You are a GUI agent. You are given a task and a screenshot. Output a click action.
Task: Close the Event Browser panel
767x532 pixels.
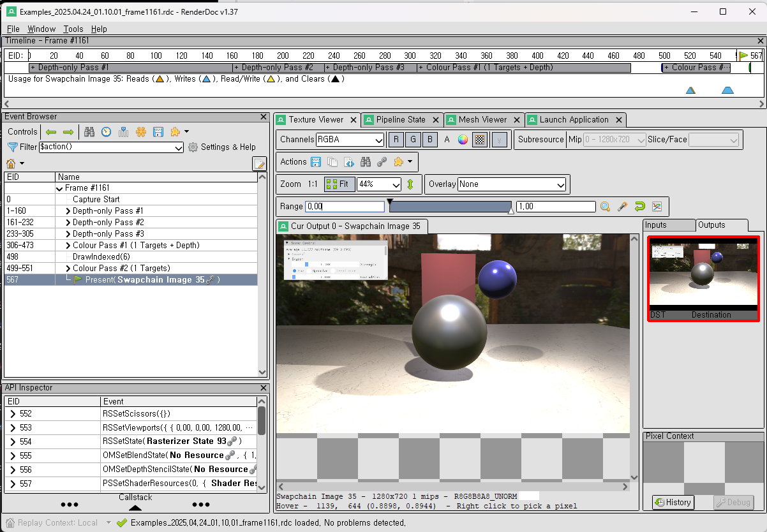264,117
